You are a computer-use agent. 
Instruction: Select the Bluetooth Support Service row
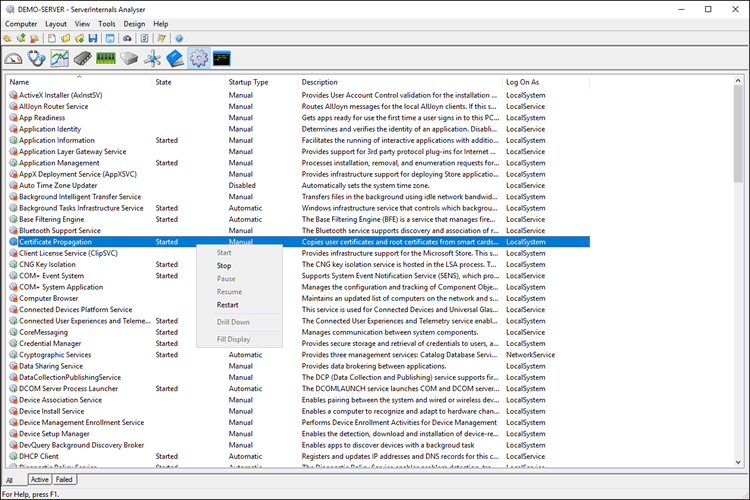(x=299, y=231)
